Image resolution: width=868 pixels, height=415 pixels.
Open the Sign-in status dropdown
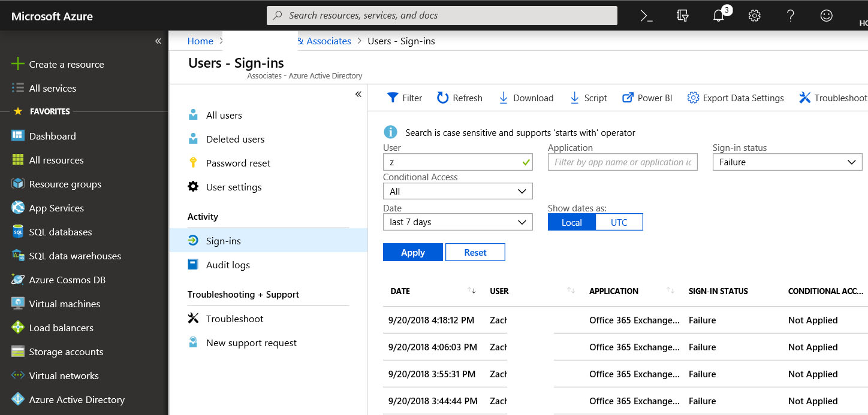coord(787,162)
